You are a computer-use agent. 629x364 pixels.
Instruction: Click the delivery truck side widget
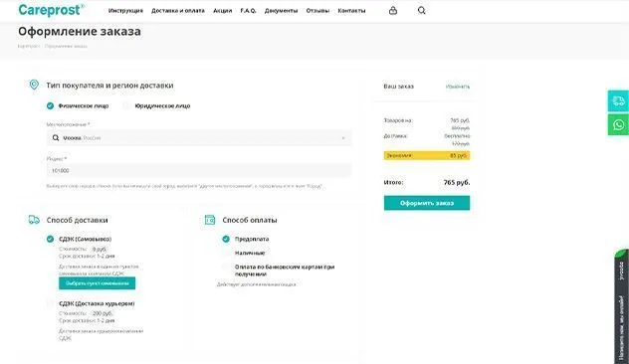pos(618,101)
